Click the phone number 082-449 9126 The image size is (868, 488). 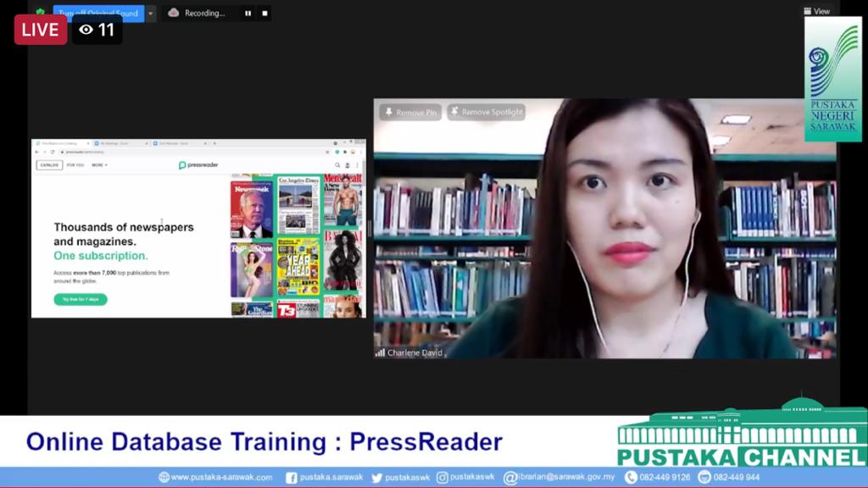(665, 477)
